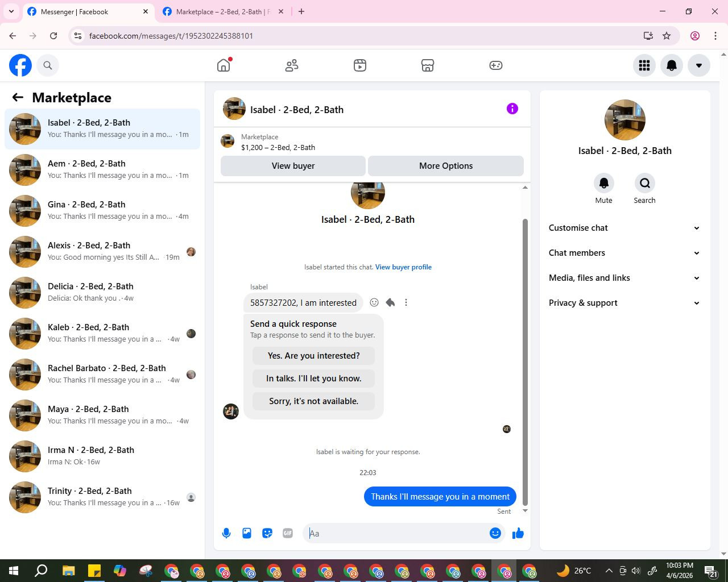The image size is (728, 582).
Task: Send quick response 'Sorry, it's not available.'
Action: coord(313,401)
